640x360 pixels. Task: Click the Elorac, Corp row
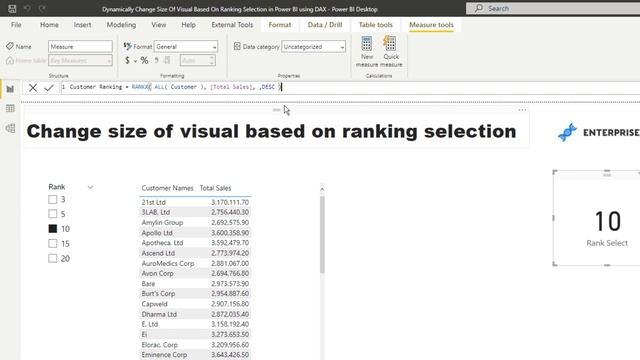pyautogui.click(x=195, y=344)
